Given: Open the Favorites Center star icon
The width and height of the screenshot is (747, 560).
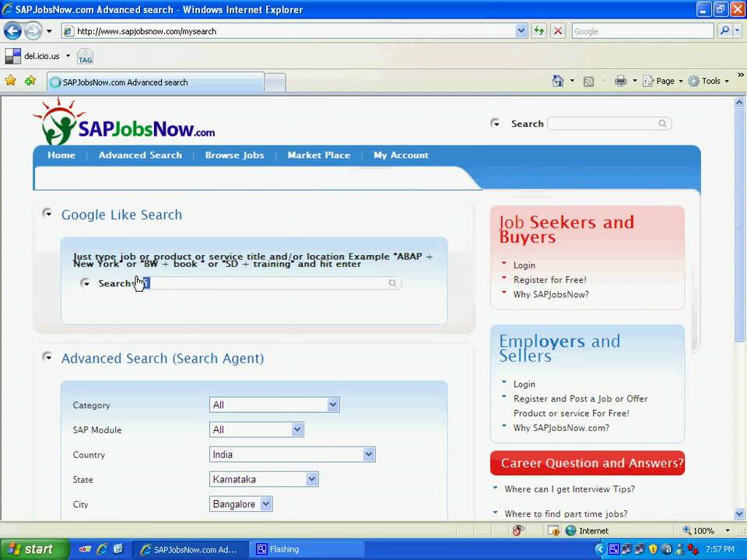Looking at the screenshot, I should (x=10, y=80).
